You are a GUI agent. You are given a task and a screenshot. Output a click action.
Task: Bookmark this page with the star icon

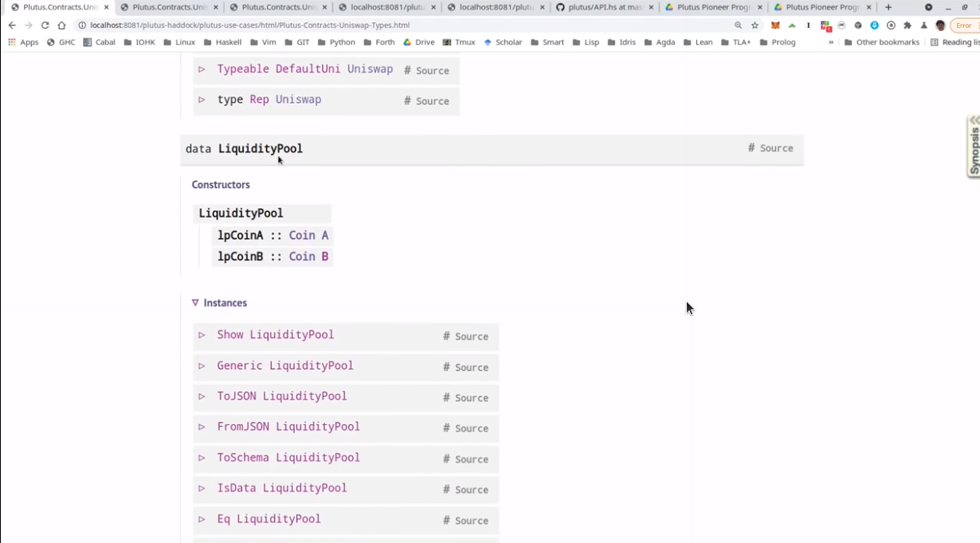pyautogui.click(x=755, y=26)
